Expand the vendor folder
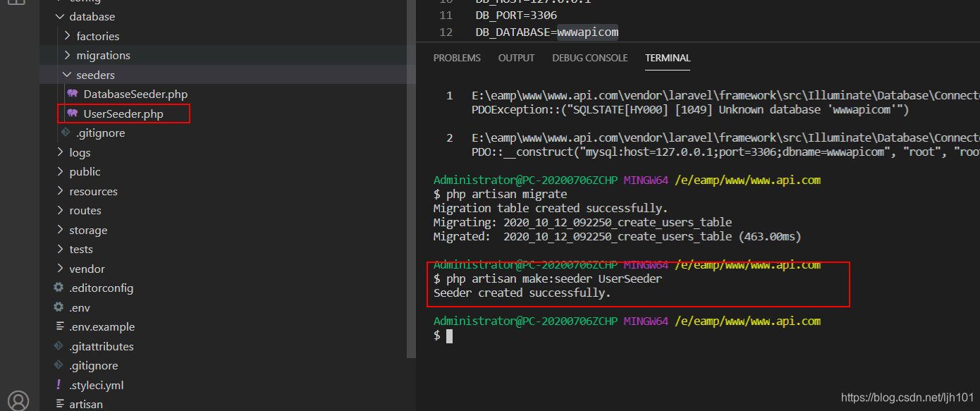This screenshot has height=411, width=980. click(x=60, y=269)
